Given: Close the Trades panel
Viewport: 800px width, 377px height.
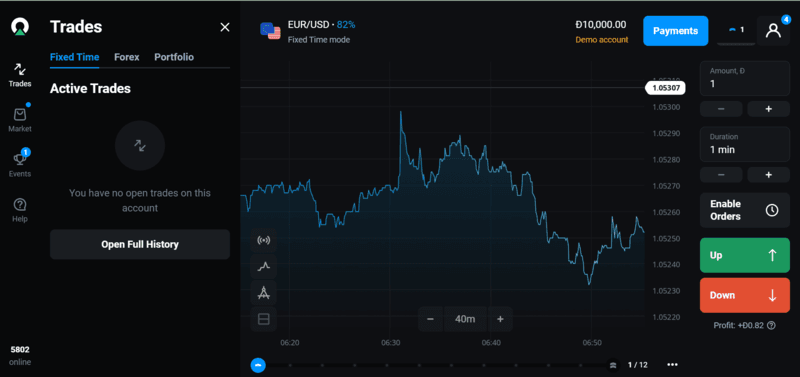Looking at the screenshot, I should [224, 28].
